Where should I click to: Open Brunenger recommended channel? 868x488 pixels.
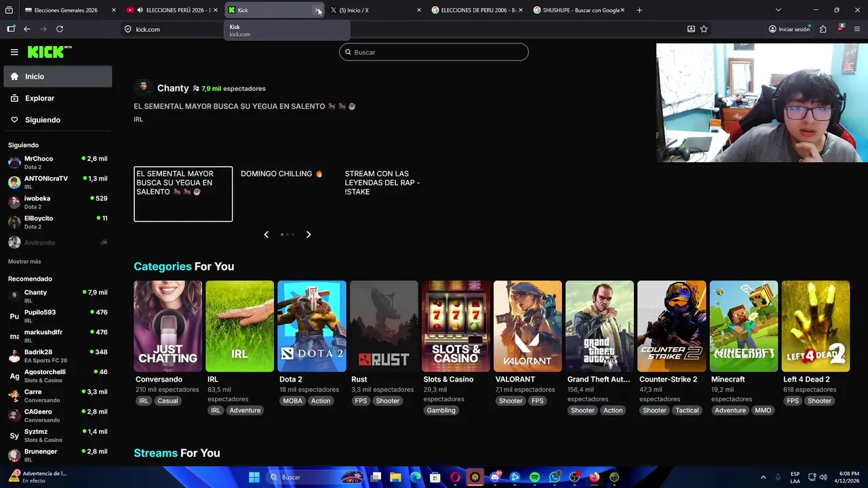(x=58, y=455)
